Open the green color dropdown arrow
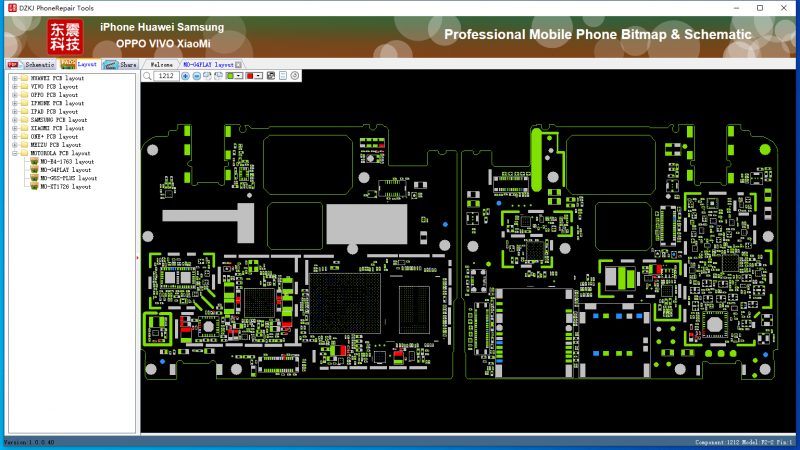This screenshot has height=450, width=800. click(240, 76)
